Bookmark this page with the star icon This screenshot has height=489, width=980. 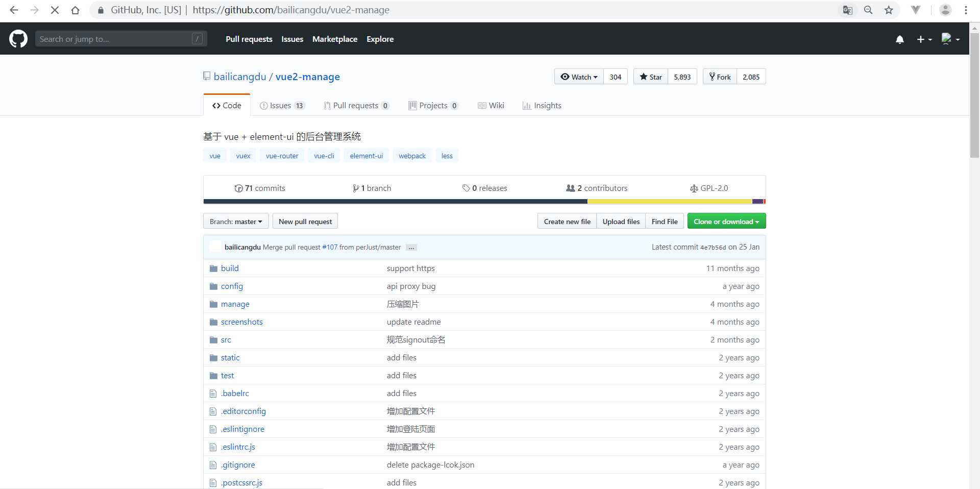tap(889, 10)
